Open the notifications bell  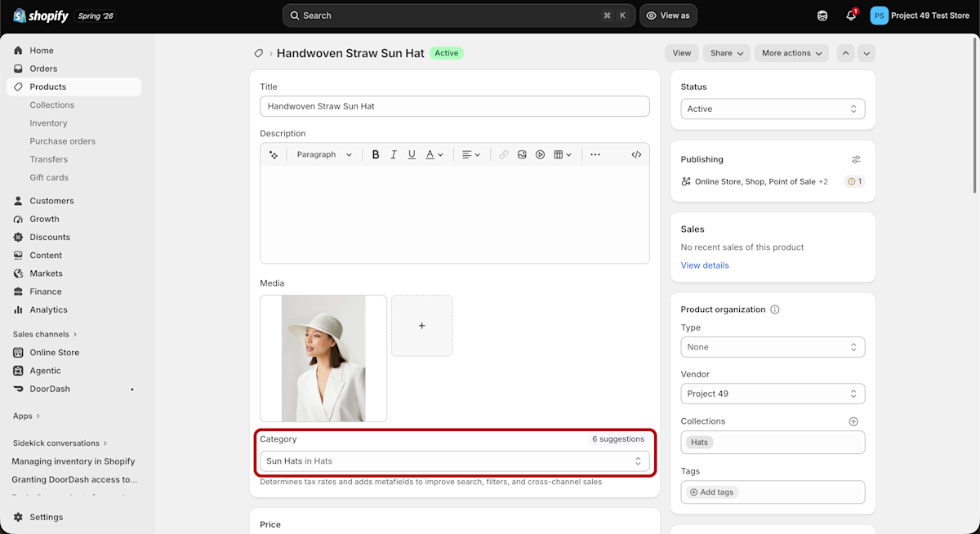point(851,16)
